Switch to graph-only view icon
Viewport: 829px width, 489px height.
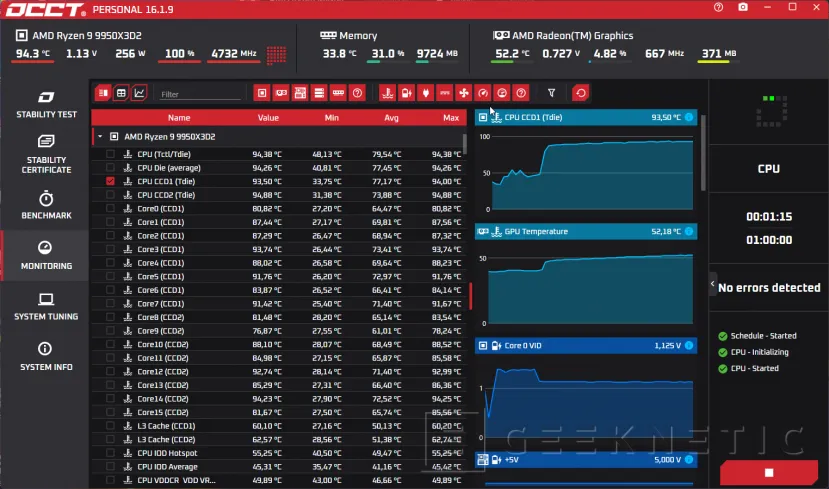coord(139,93)
